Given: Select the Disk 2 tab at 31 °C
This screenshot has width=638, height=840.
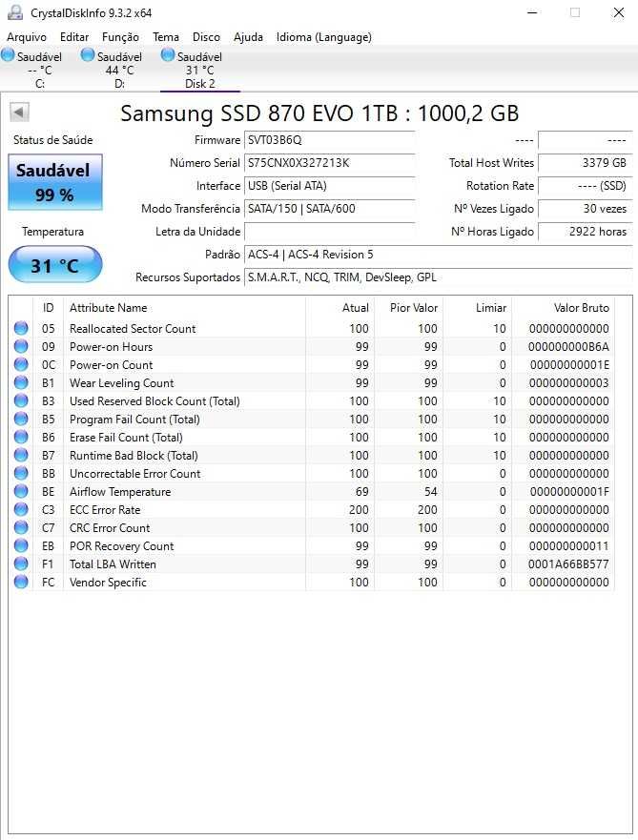Looking at the screenshot, I should click(x=200, y=70).
